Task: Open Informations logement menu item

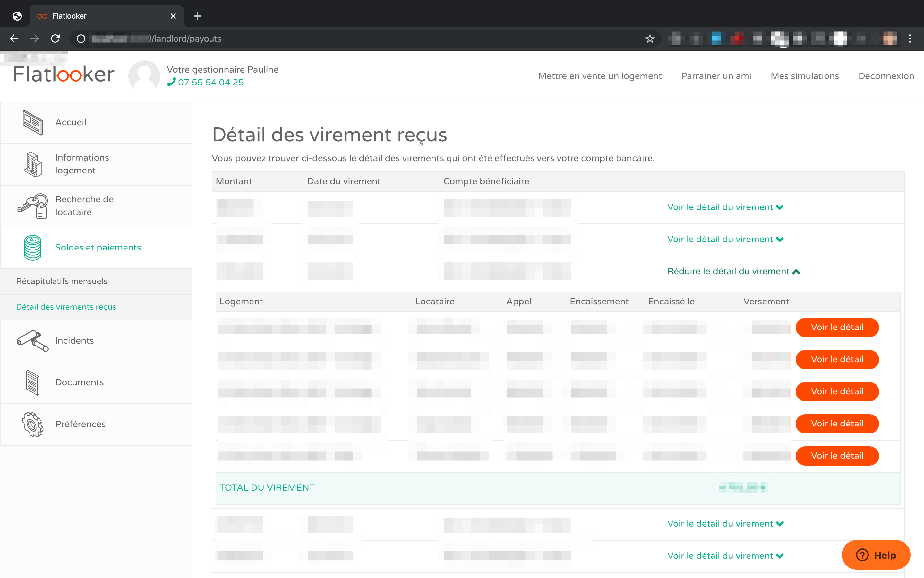Action: 96,164
